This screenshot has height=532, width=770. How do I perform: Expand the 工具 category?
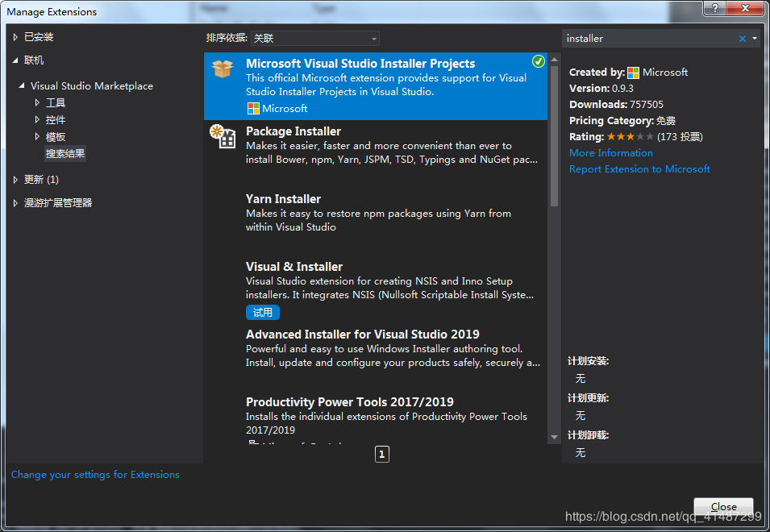coord(37,102)
